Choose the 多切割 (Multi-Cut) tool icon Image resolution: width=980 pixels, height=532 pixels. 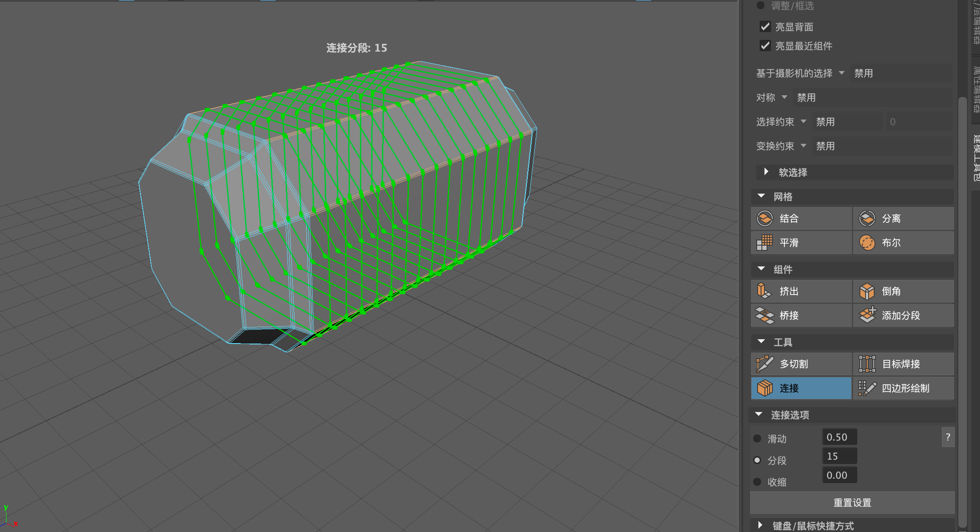coord(765,364)
